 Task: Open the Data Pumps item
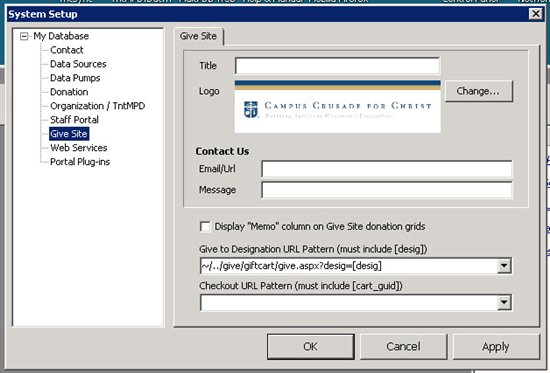click(x=75, y=78)
